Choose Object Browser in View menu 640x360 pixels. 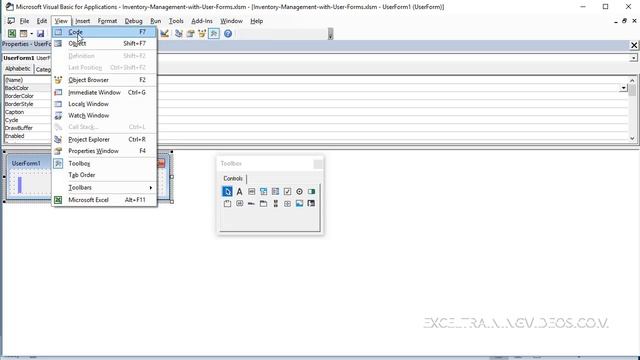104,80
